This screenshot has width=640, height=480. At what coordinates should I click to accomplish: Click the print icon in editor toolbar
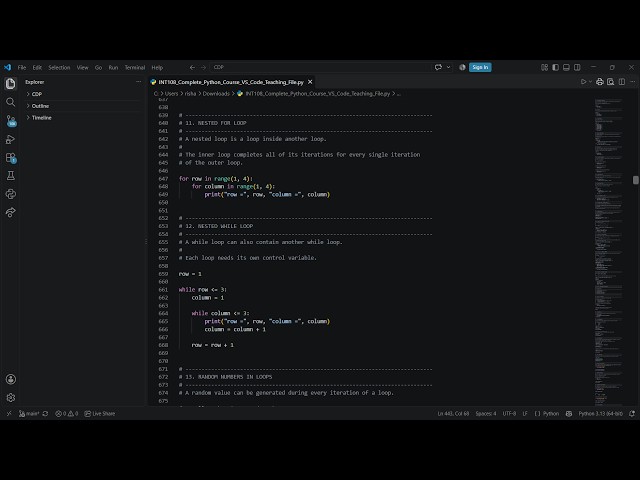600,82
